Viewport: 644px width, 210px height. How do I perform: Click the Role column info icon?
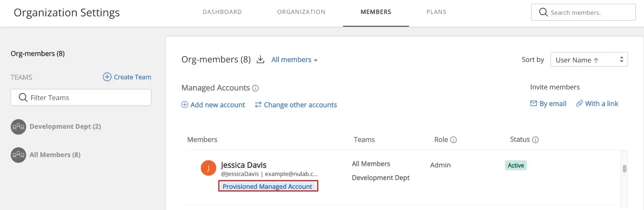[x=453, y=140]
